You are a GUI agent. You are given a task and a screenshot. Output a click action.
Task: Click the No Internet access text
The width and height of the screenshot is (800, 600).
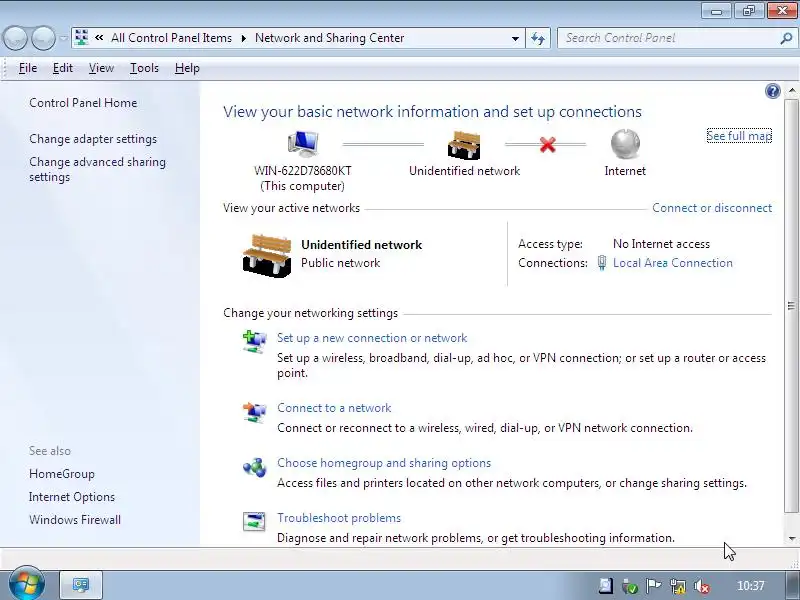(661, 244)
